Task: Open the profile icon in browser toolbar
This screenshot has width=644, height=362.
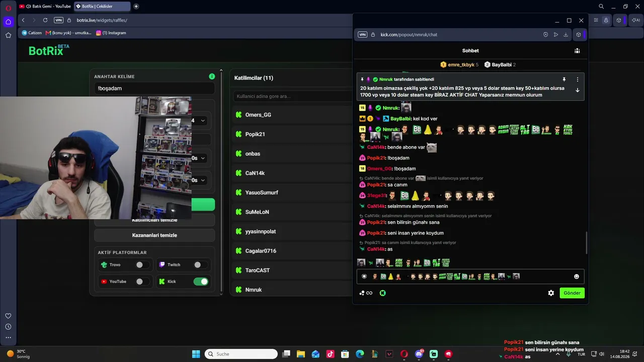Action: pyautogui.click(x=606, y=20)
